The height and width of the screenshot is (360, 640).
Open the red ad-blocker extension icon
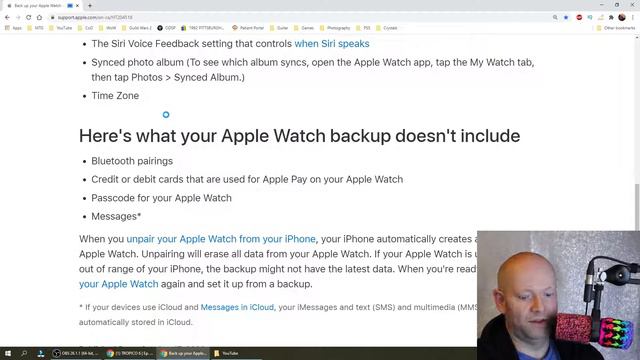point(579,18)
